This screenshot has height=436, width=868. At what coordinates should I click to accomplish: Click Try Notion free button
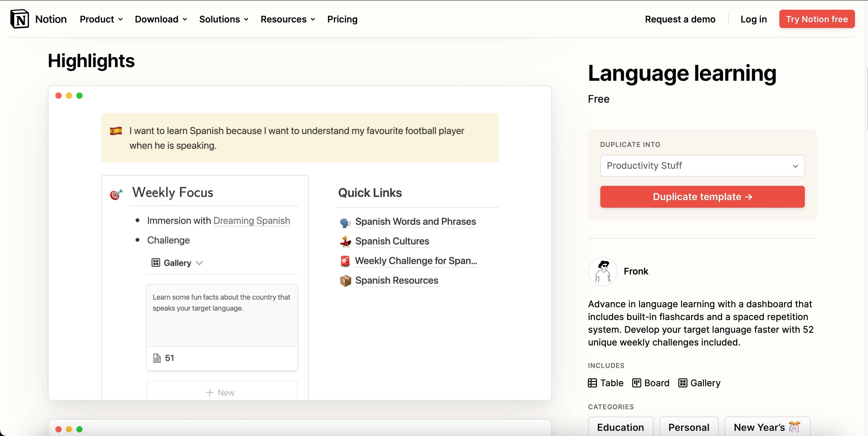816,19
